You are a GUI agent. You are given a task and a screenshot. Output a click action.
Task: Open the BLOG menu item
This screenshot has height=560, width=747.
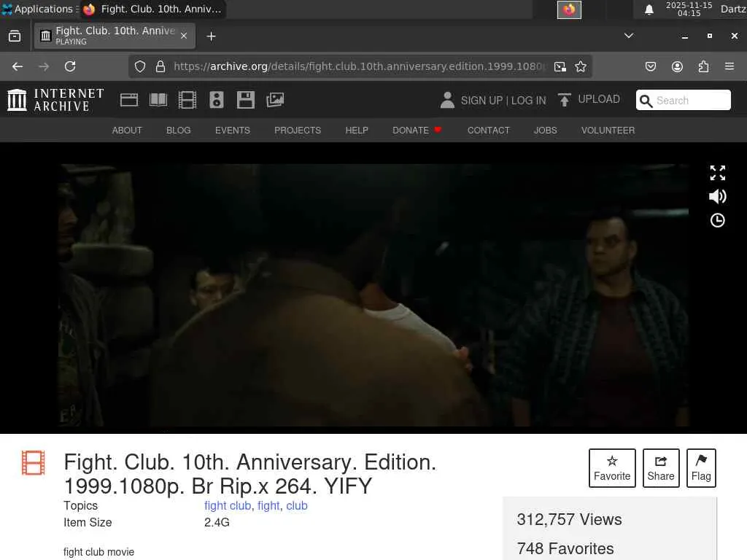coord(179,131)
